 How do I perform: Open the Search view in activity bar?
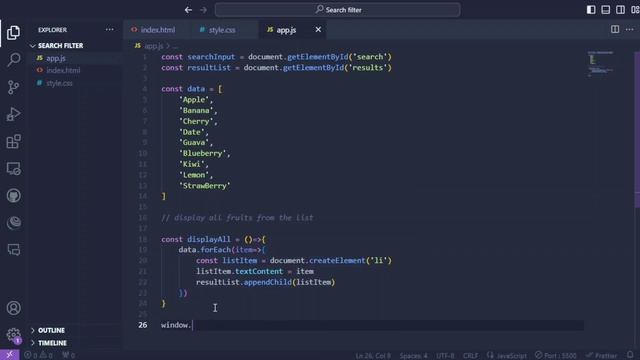coord(13,60)
